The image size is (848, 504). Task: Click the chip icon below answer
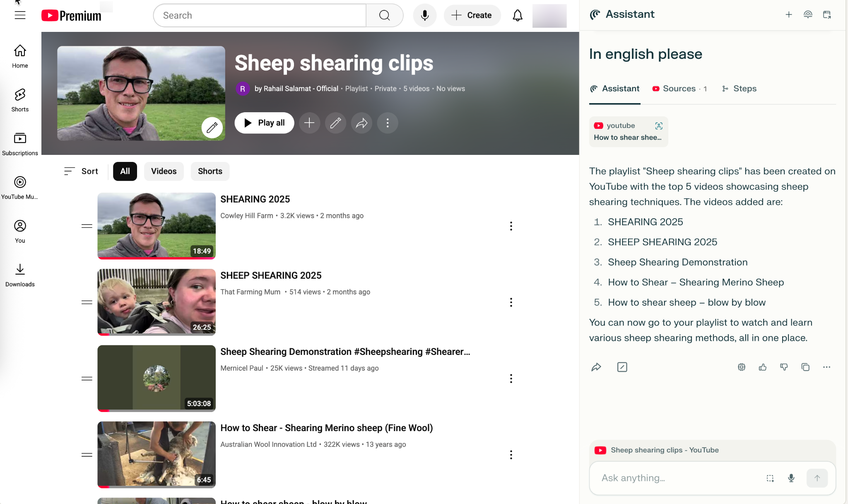[x=742, y=367]
